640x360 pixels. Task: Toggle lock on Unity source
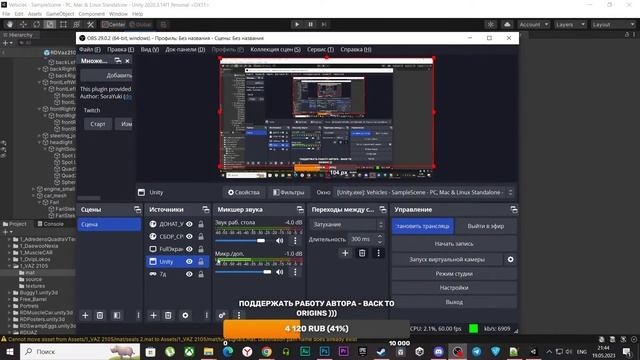coord(201,262)
